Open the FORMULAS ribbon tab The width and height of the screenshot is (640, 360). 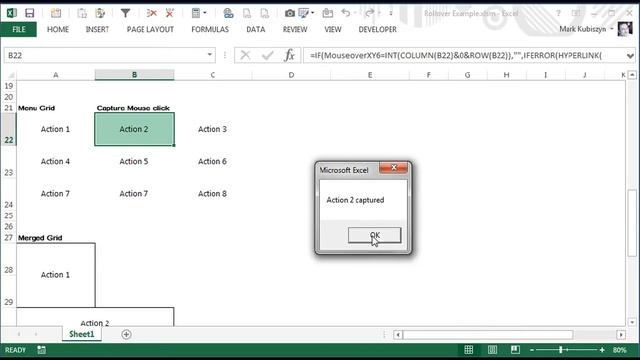click(210, 29)
